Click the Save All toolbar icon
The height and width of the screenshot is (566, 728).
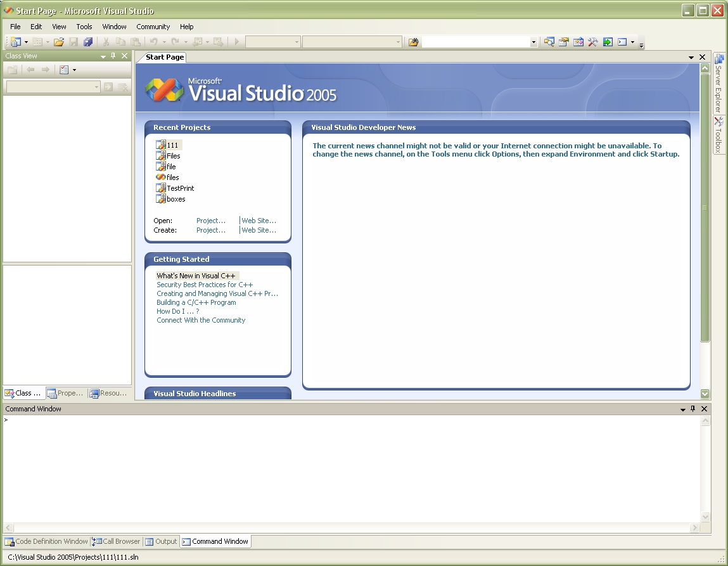click(87, 42)
